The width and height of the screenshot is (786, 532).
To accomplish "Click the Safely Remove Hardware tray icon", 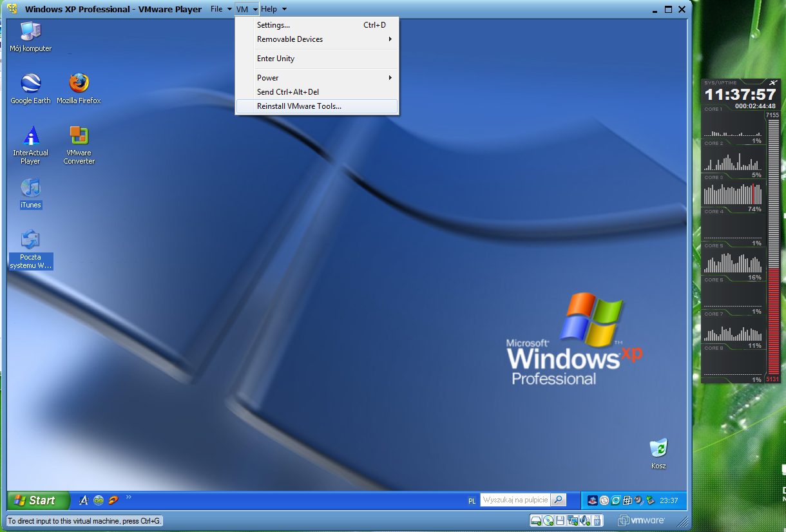I will tap(649, 500).
